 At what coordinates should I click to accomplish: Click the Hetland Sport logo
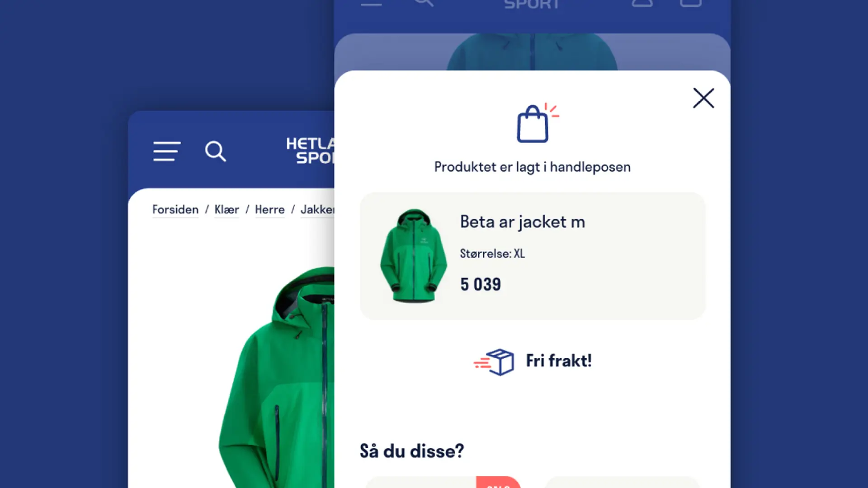(311, 150)
